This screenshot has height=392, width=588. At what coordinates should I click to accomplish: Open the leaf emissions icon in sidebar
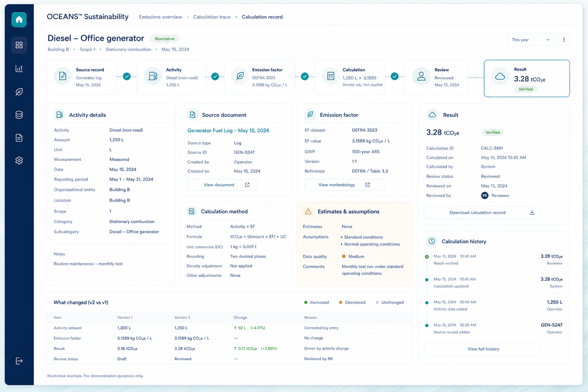pos(19,92)
